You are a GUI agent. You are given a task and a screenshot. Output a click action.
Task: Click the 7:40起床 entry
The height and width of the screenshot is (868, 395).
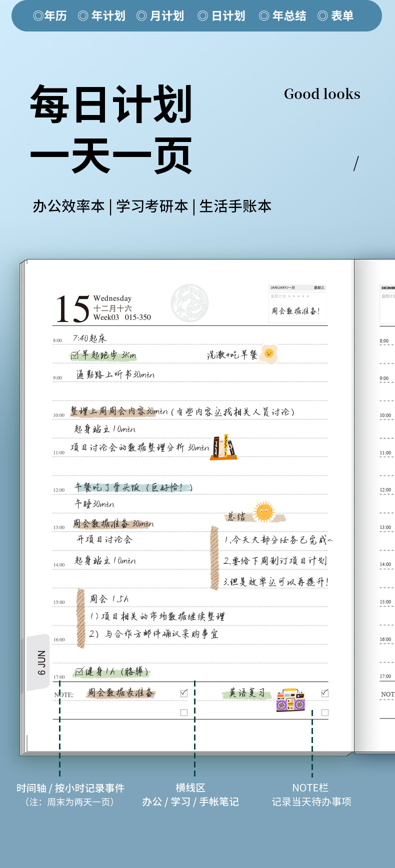pos(90,338)
